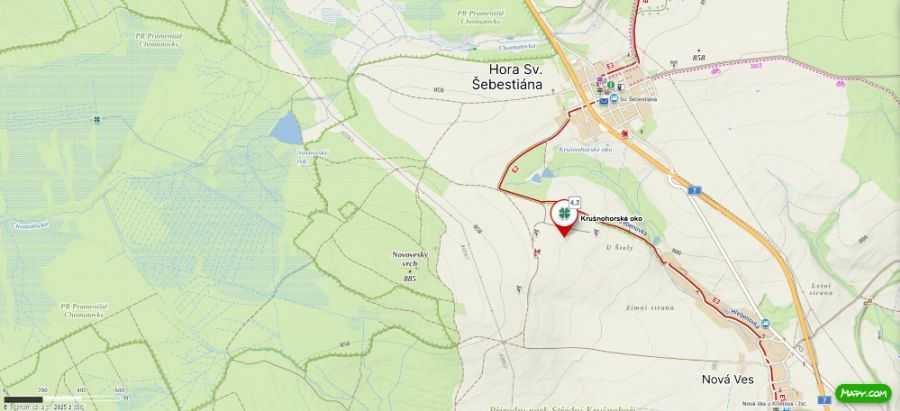Viewport: 900px width, 411px height.
Task: Select the Sv. Šebestiána bus stop icon
Action: point(614,99)
